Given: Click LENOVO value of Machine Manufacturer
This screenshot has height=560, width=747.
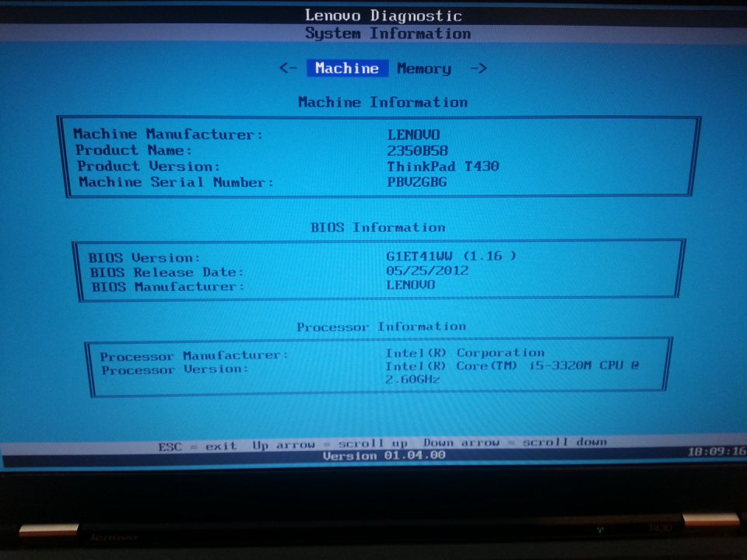Looking at the screenshot, I should (x=413, y=135).
